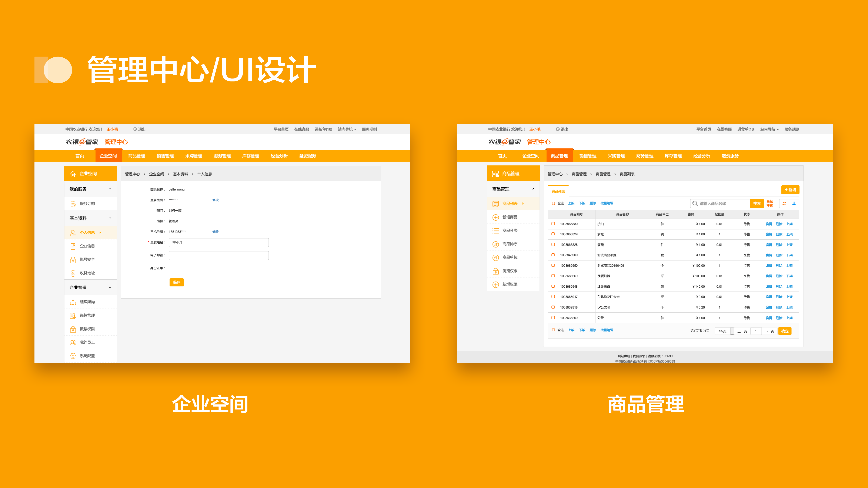Click the download icon in product toolbar

794,203
